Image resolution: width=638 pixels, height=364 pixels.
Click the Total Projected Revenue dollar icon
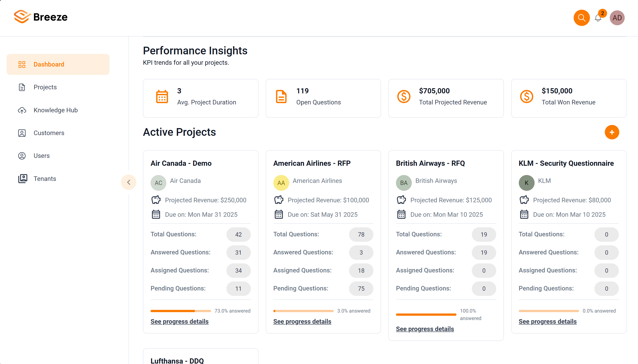(404, 97)
